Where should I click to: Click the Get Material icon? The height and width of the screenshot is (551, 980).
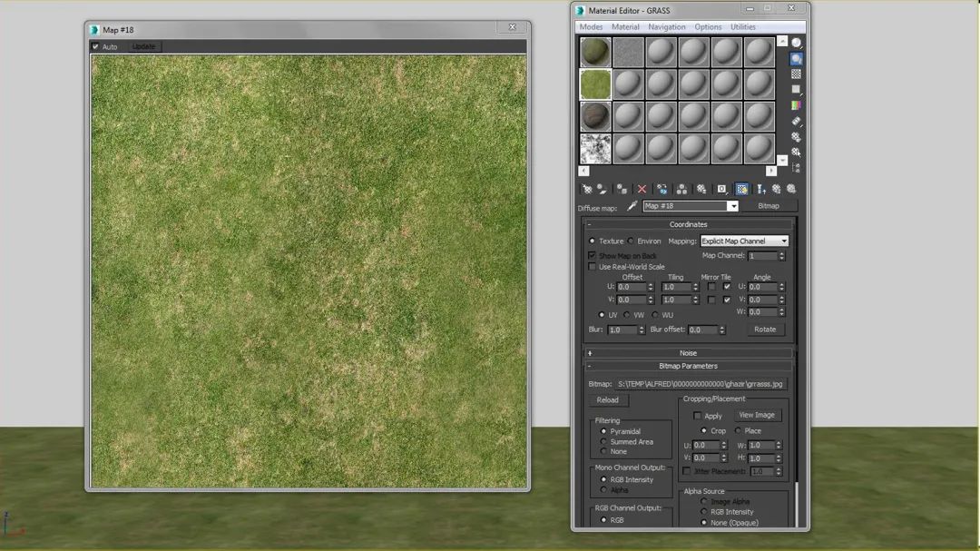[587, 189]
